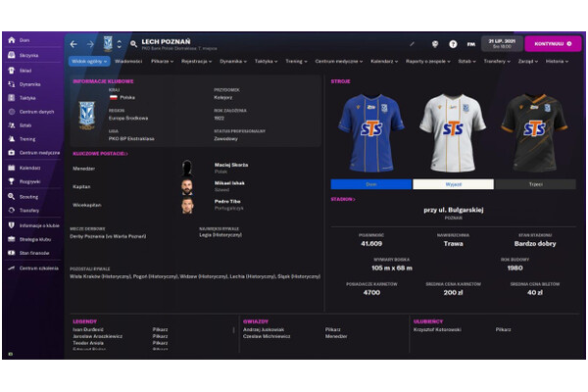Click the Kontynuuj button
Viewport: 588px width, 392px height.
(553, 44)
